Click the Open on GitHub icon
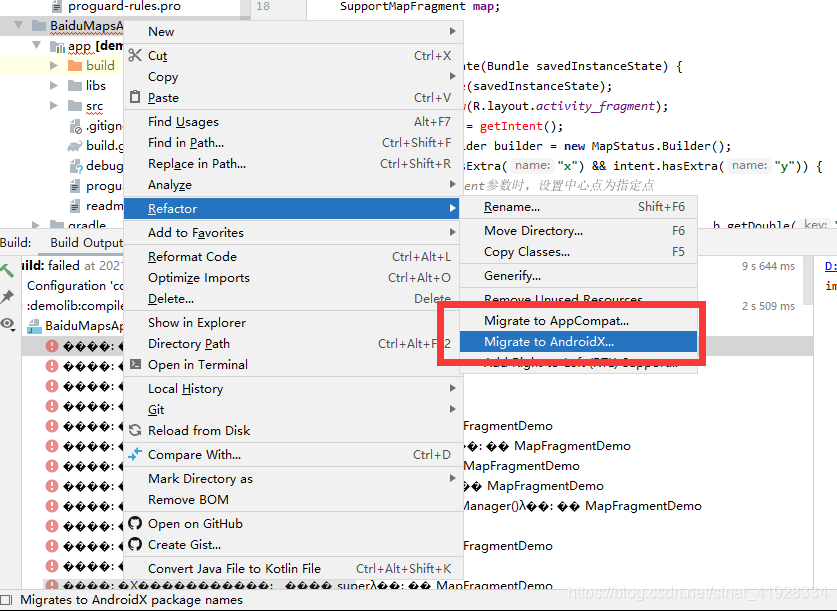This screenshot has height=611, width=837. coord(135,523)
